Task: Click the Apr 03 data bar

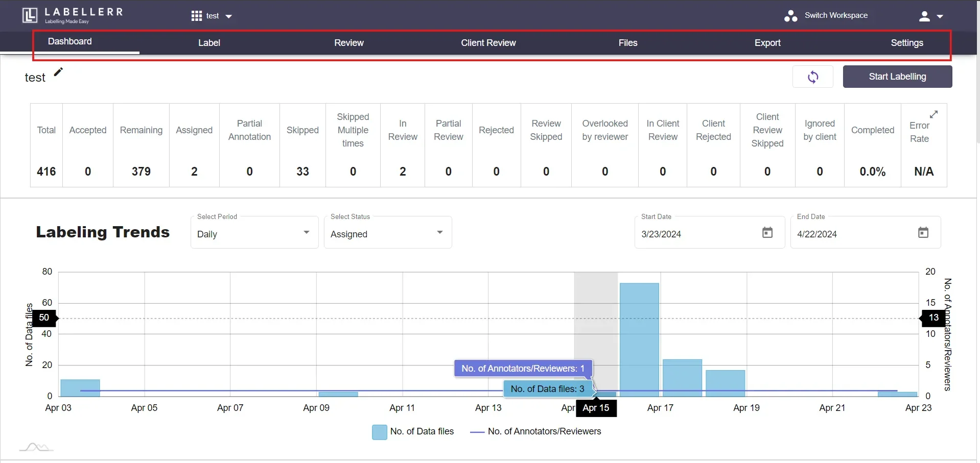Action: click(x=80, y=388)
